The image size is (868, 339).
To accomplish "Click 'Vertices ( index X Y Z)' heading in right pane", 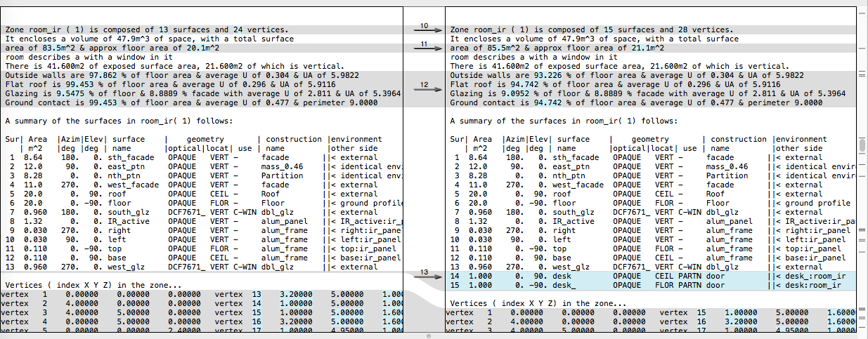I will (538, 303).
